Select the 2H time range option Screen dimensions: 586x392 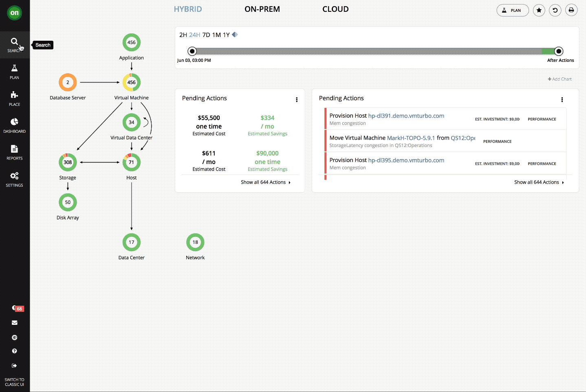pos(183,35)
